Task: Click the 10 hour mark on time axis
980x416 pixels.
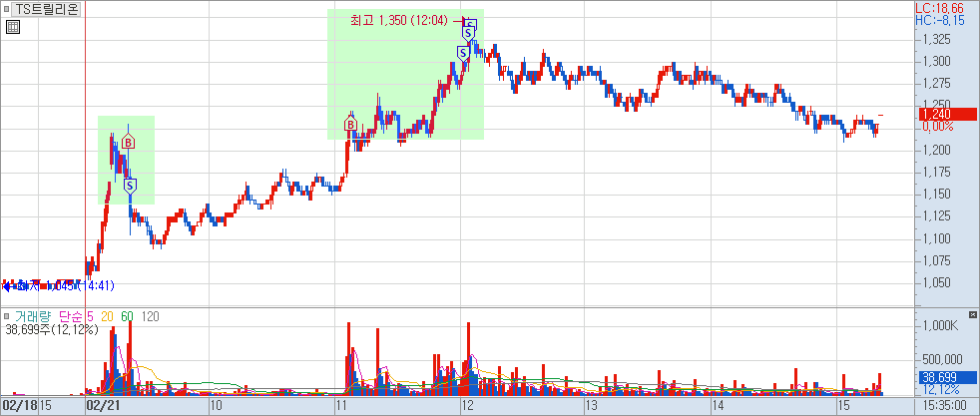Action: point(216,405)
